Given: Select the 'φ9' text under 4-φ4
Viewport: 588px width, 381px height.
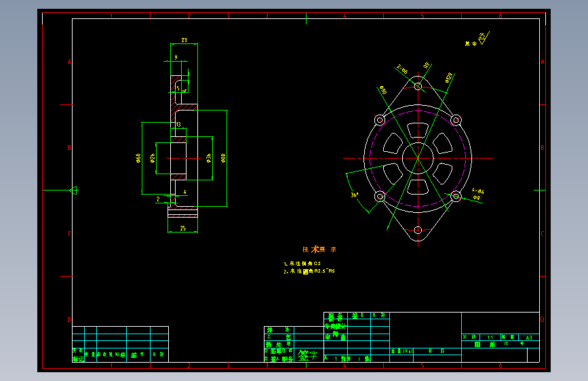Looking at the screenshot, I should point(476,197).
